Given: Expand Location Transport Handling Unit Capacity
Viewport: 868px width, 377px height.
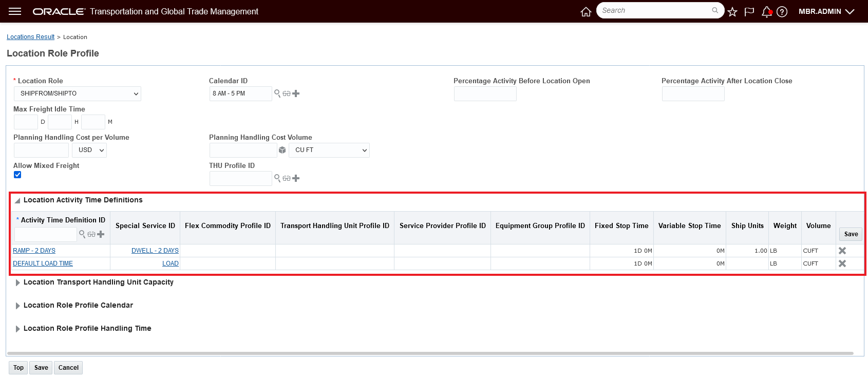Looking at the screenshot, I should [17, 282].
